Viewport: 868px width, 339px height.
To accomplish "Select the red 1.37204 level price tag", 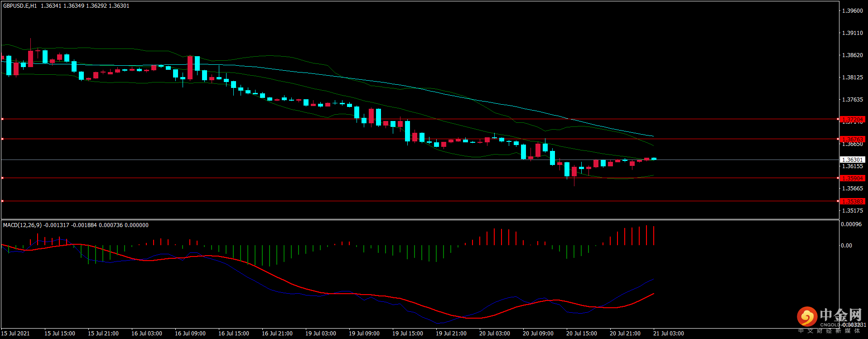I will coord(853,119).
